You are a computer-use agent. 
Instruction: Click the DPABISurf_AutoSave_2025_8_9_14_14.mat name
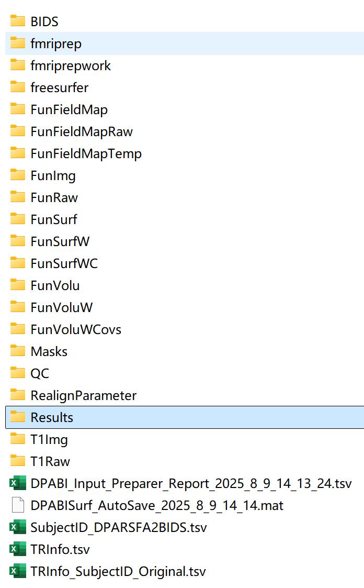[157, 505]
